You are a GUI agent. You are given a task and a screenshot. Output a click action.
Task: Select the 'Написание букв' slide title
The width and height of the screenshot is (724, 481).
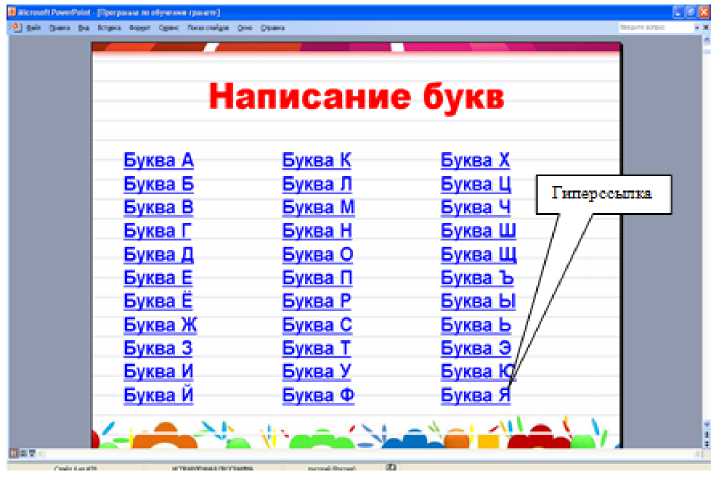(x=356, y=97)
